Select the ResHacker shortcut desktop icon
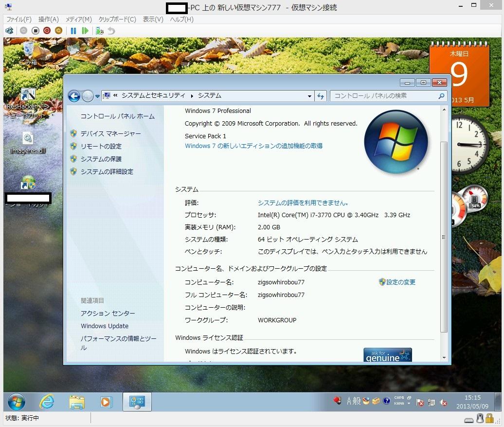 click(x=28, y=103)
